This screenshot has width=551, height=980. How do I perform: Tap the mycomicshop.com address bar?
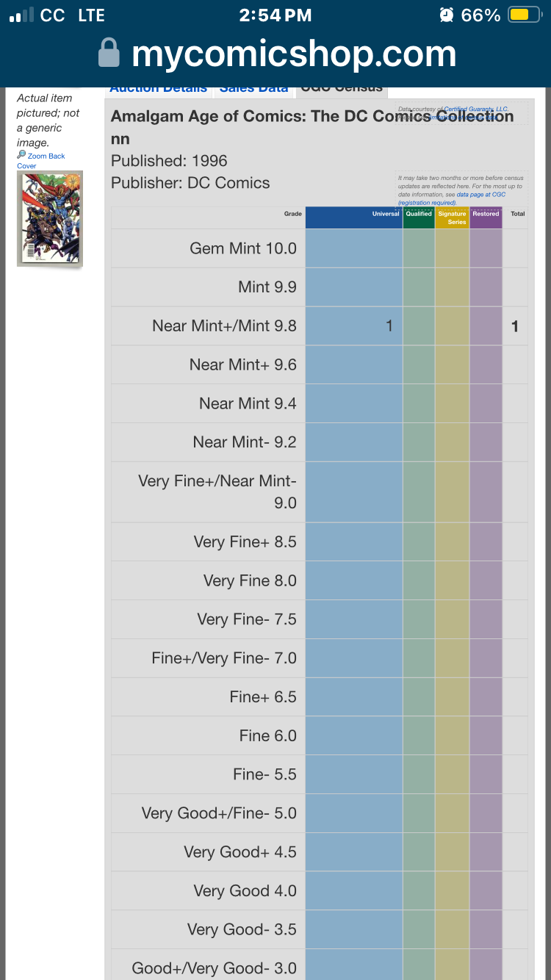coord(275,54)
